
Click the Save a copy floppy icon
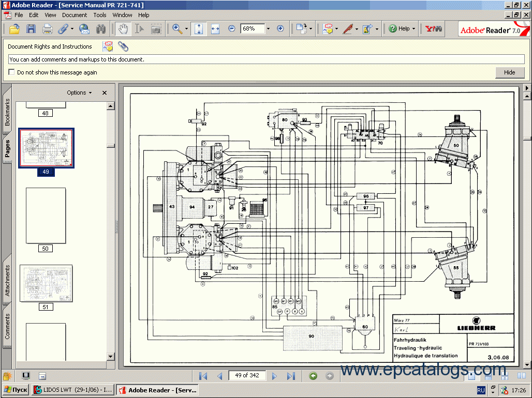coord(31,29)
